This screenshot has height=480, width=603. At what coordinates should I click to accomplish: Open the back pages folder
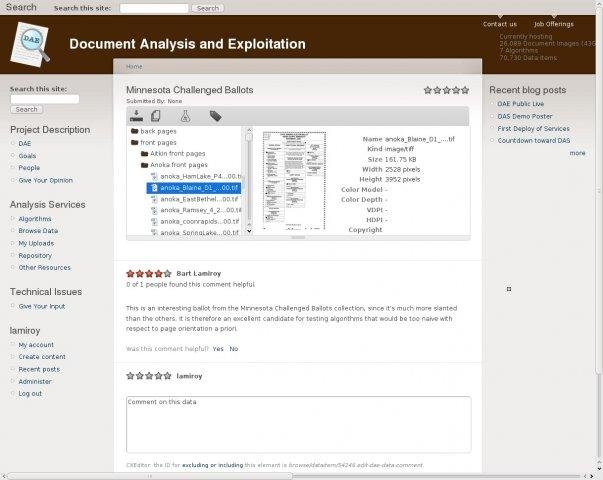coord(158,131)
